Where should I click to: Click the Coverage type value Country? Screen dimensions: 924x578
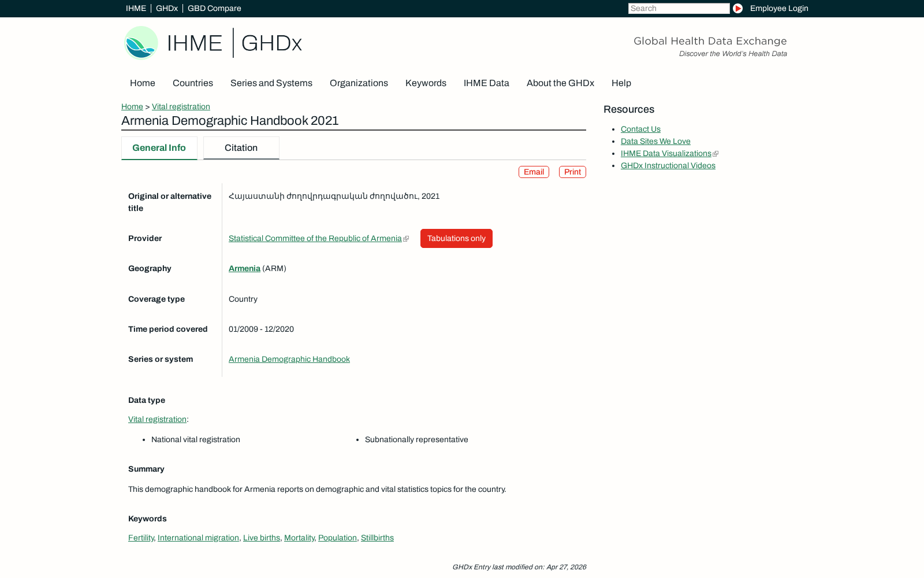pyautogui.click(x=243, y=299)
